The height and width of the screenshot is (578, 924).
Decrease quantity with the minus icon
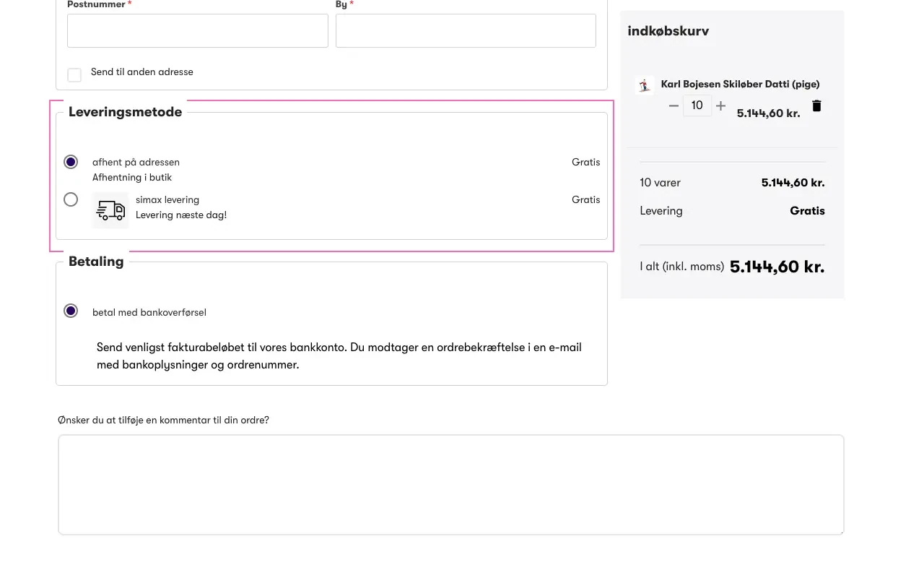[x=674, y=106]
